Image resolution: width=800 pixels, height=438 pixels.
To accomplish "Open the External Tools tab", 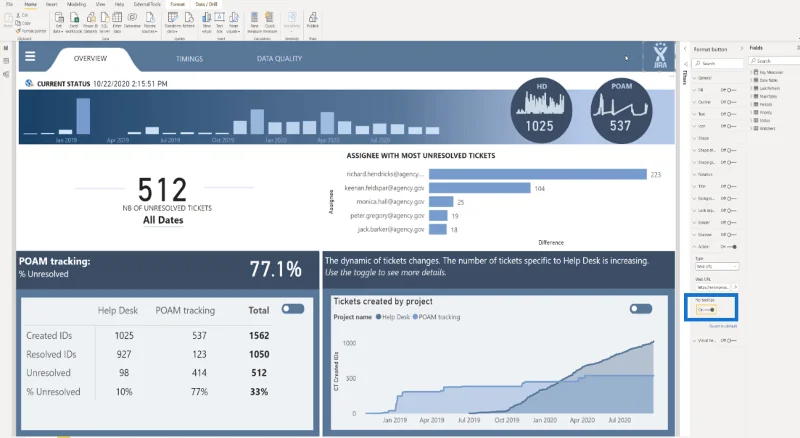I will point(147,4).
